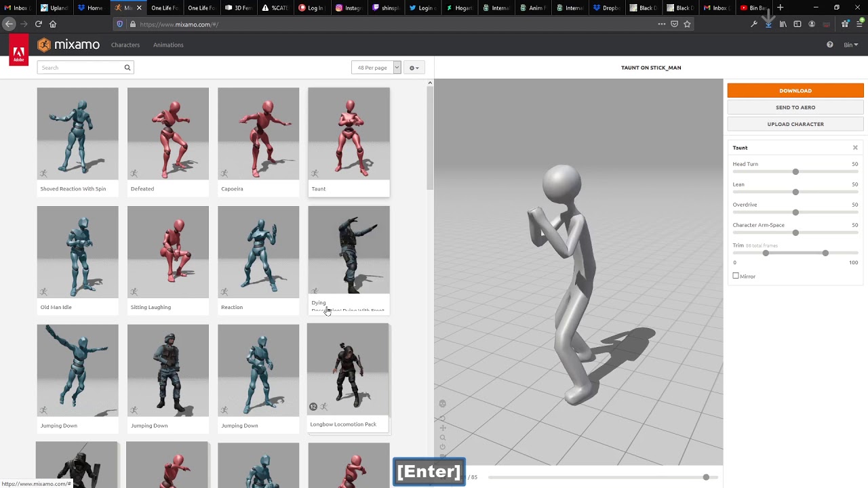Select the zoom camera icon in viewport

point(443,438)
